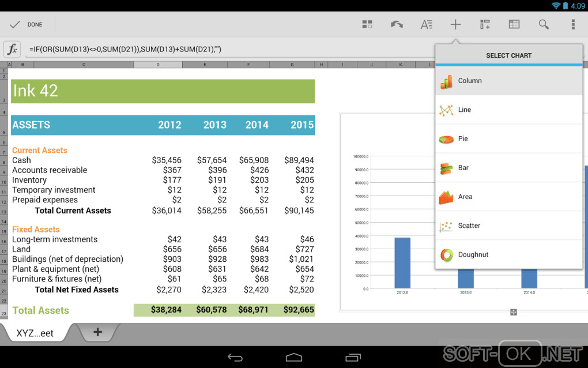The width and height of the screenshot is (588, 368).
Task: Open text formatting options
Action: coord(426,25)
